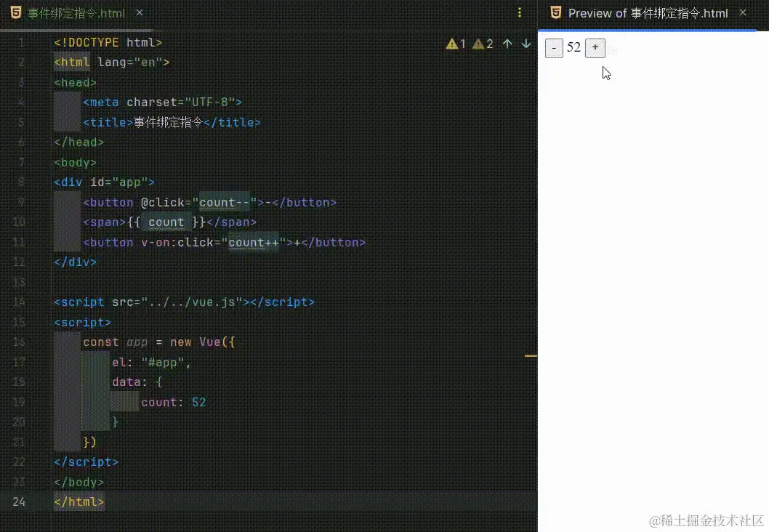Screen dimensions: 769x532
Task: Click 'new Vue({' in the code
Action: pos(203,342)
